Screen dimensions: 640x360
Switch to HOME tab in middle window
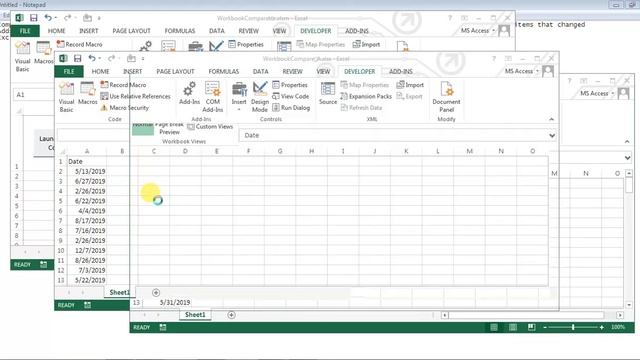(100, 71)
